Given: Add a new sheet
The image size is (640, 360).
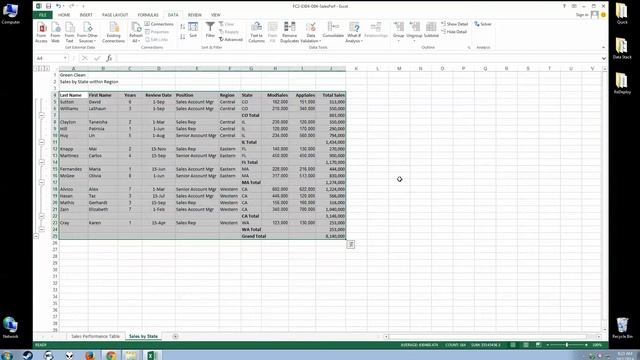Looking at the screenshot, I should click(175, 336).
